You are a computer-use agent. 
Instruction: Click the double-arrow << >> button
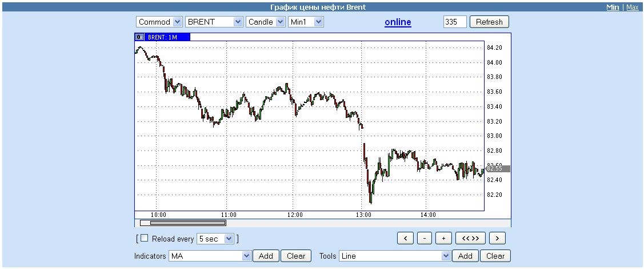pyautogui.click(x=470, y=238)
